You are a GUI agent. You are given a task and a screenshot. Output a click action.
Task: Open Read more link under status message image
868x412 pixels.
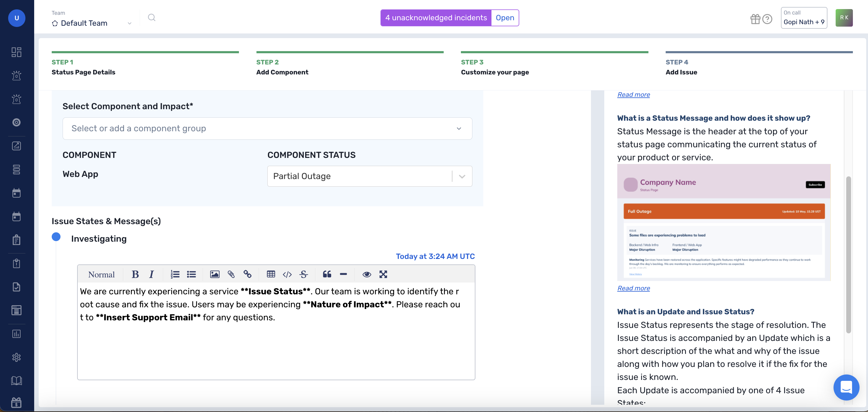click(x=633, y=288)
